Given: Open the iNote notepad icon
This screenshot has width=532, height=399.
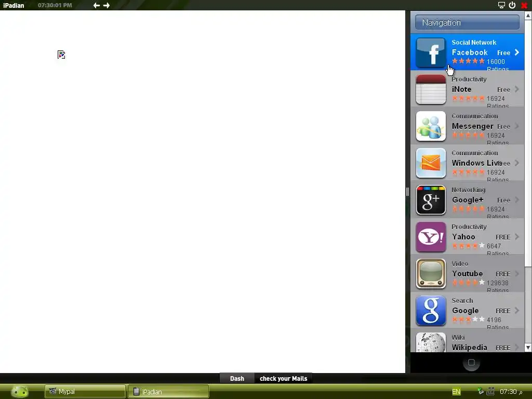Looking at the screenshot, I should pos(431,89).
